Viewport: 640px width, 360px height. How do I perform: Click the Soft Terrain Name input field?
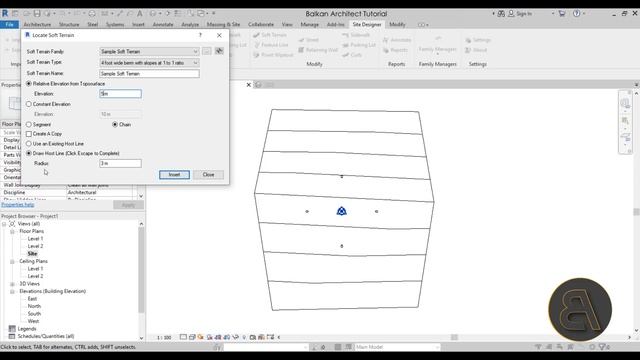[149, 73]
